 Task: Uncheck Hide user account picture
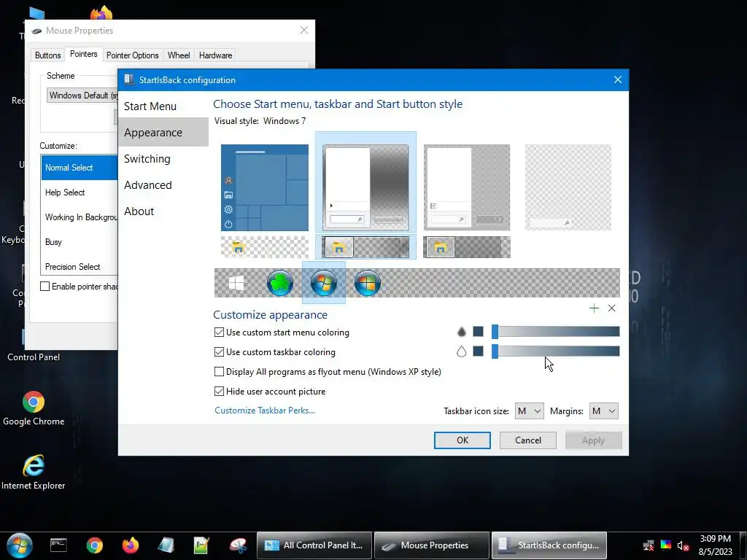pyautogui.click(x=270, y=392)
